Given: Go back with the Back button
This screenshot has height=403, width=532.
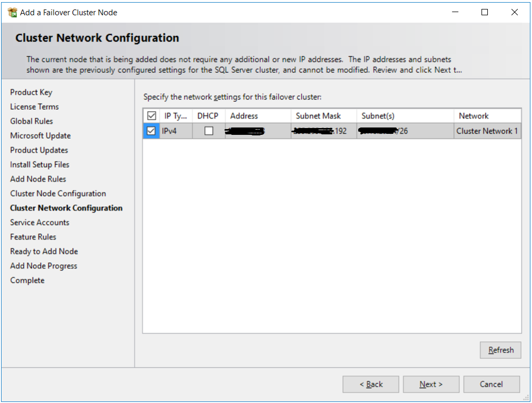Looking at the screenshot, I should pyautogui.click(x=371, y=384).
